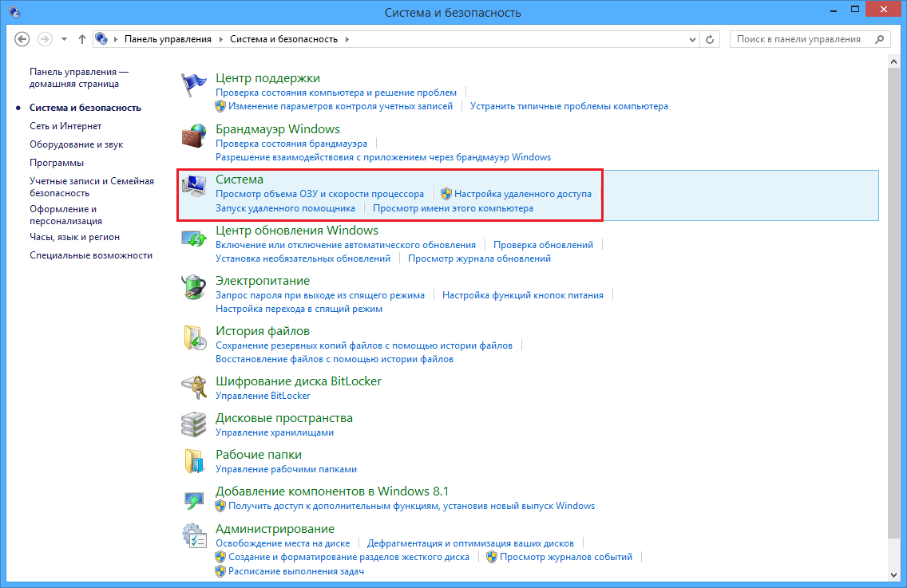Click Управление BitLocker link

pyautogui.click(x=263, y=396)
